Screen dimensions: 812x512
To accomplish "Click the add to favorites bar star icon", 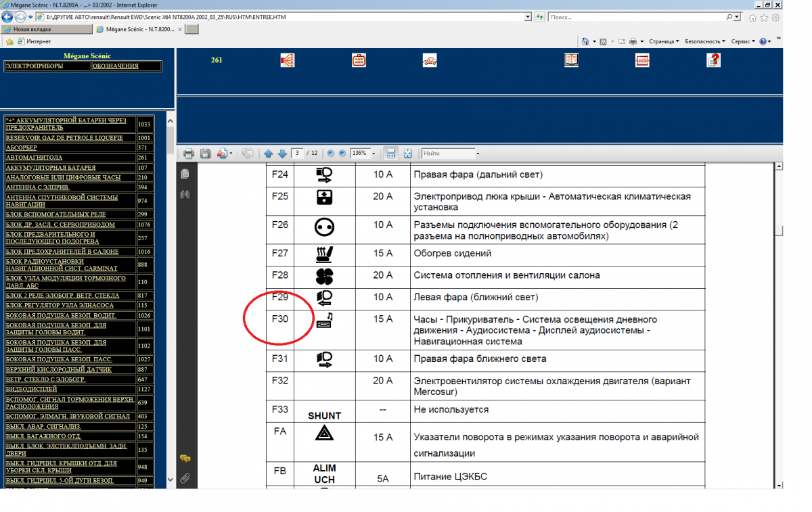I will [9, 41].
